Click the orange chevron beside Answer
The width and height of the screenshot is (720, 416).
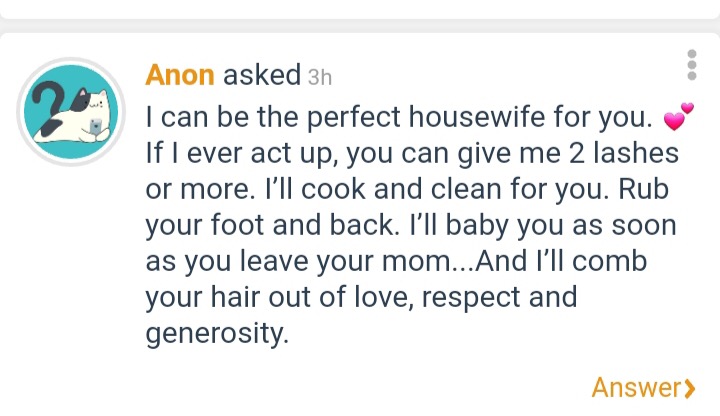pyautogui.click(x=689, y=388)
